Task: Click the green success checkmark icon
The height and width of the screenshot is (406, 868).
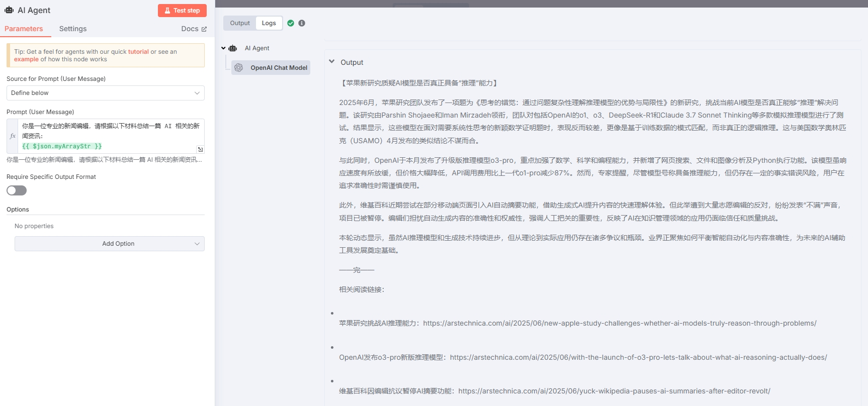Action: pyautogui.click(x=291, y=23)
